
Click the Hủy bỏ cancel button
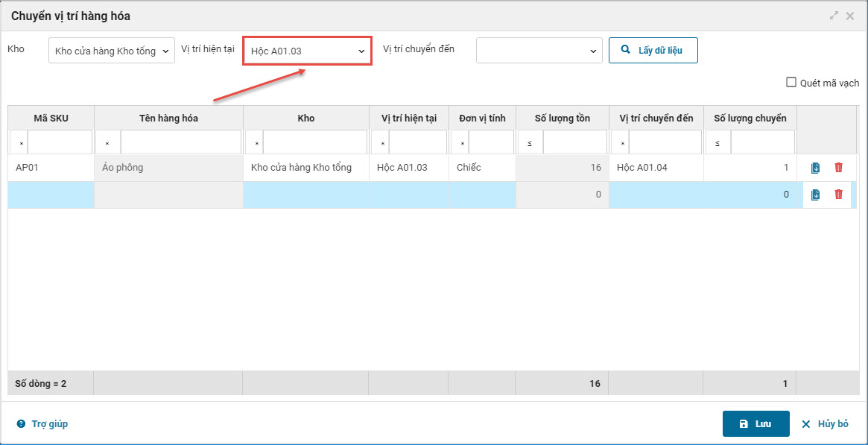point(825,424)
